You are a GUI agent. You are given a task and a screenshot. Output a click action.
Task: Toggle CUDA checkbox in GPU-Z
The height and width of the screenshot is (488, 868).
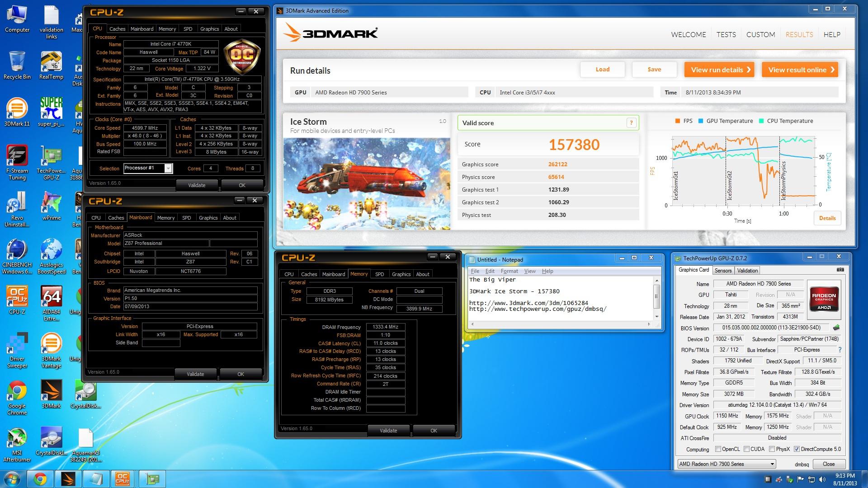coord(746,449)
